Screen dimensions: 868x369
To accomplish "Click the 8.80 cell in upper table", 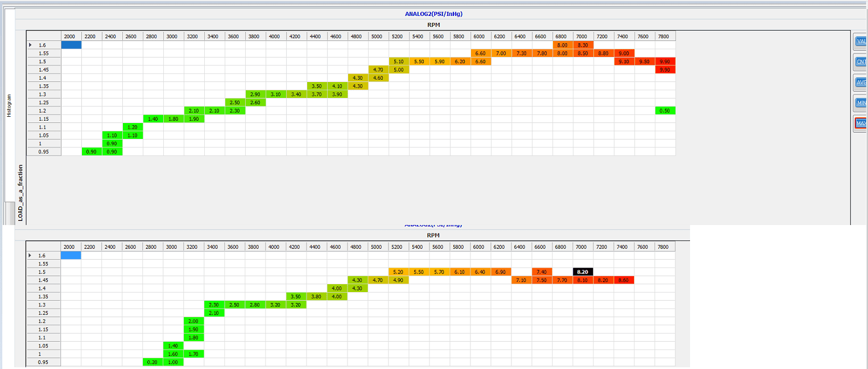I will pos(604,53).
